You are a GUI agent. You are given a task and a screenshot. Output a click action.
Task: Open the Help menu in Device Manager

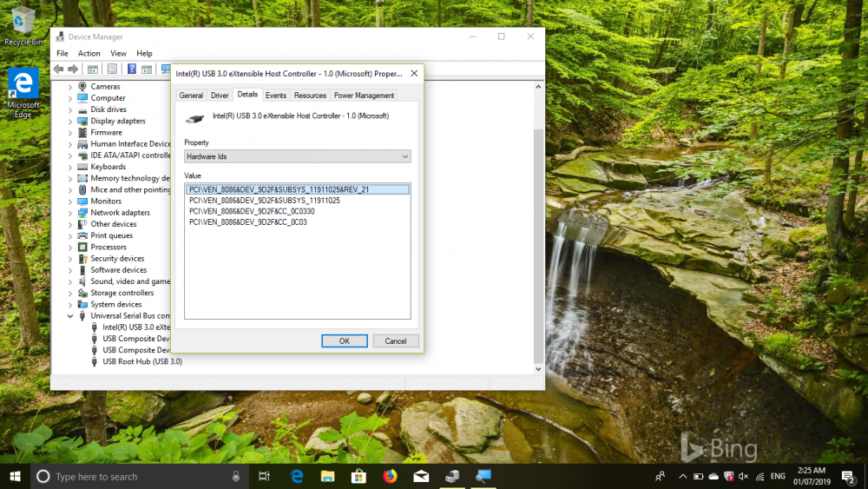click(144, 54)
